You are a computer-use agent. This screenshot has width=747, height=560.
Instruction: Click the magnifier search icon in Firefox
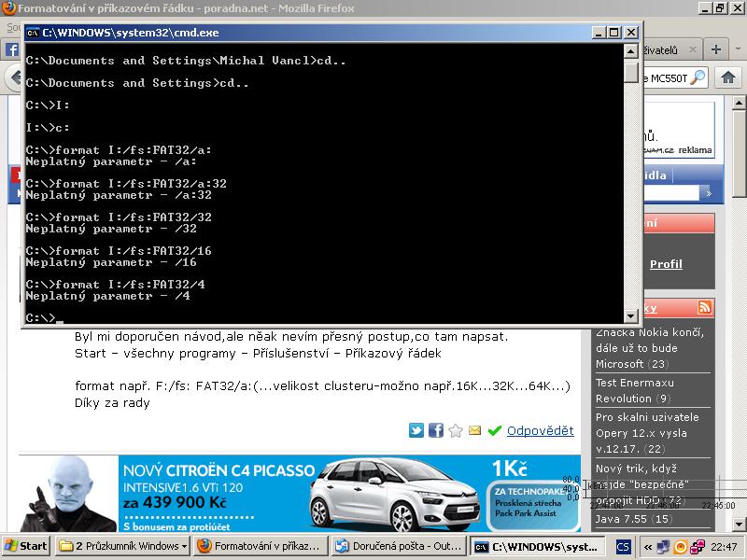pos(698,77)
